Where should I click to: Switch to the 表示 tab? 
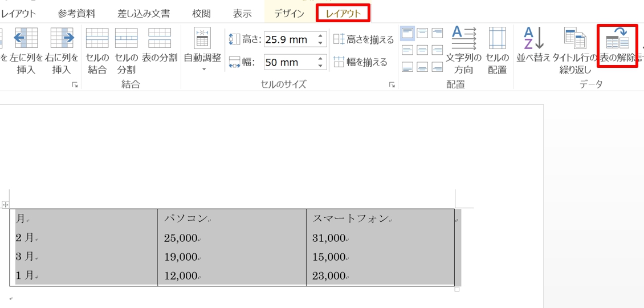[242, 14]
